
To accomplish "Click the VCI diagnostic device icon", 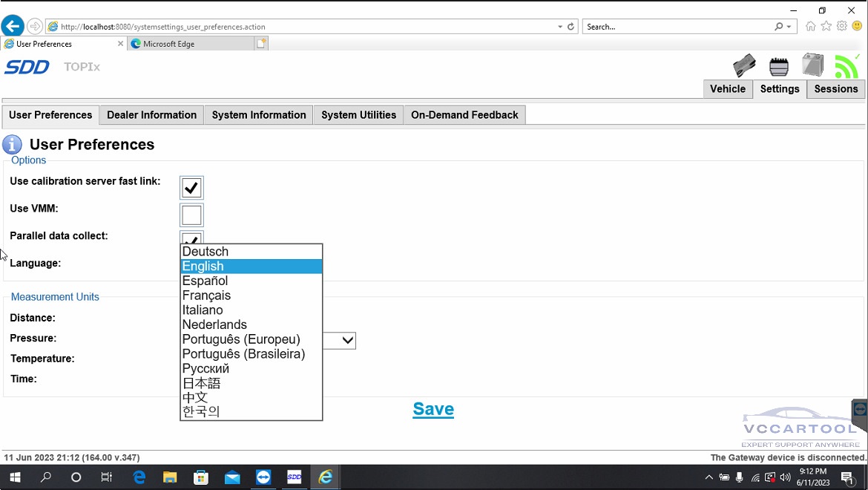I will [744, 66].
